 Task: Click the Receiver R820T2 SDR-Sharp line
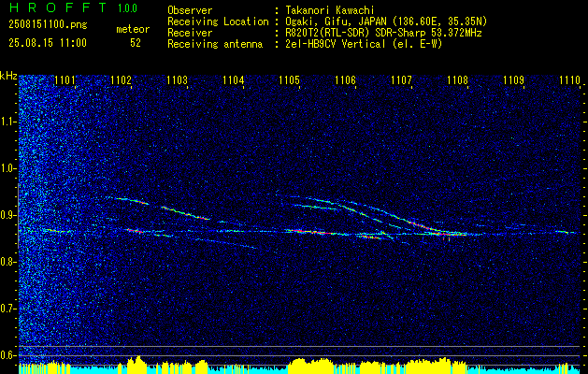pyautogui.click(x=383, y=33)
